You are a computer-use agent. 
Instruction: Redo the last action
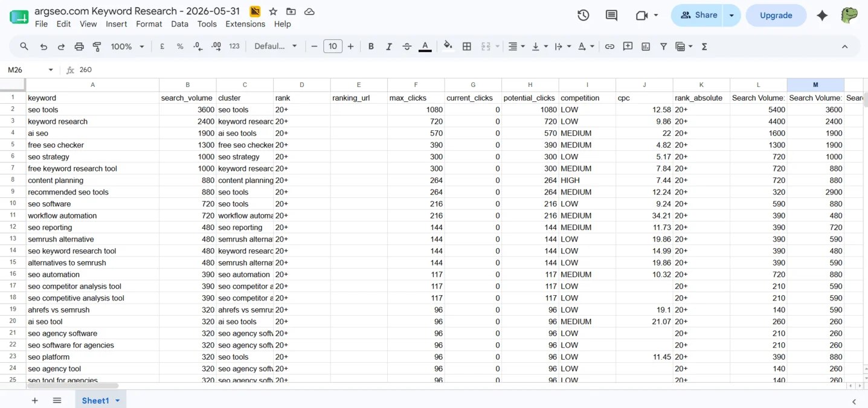(x=61, y=46)
